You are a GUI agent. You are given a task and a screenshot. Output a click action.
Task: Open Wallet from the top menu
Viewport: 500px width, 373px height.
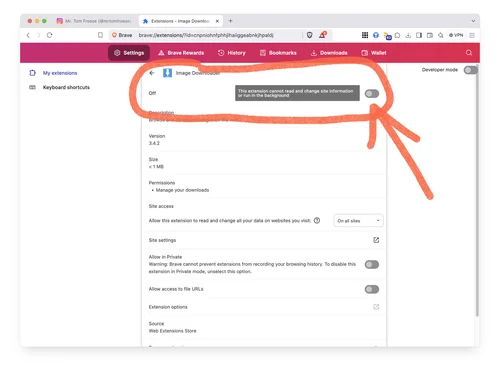coord(374,53)
